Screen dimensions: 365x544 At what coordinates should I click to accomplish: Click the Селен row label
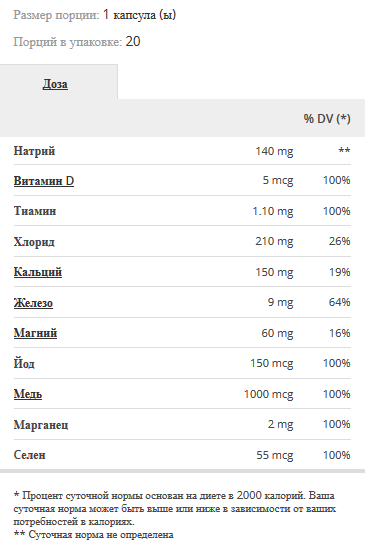click(29, 455)
